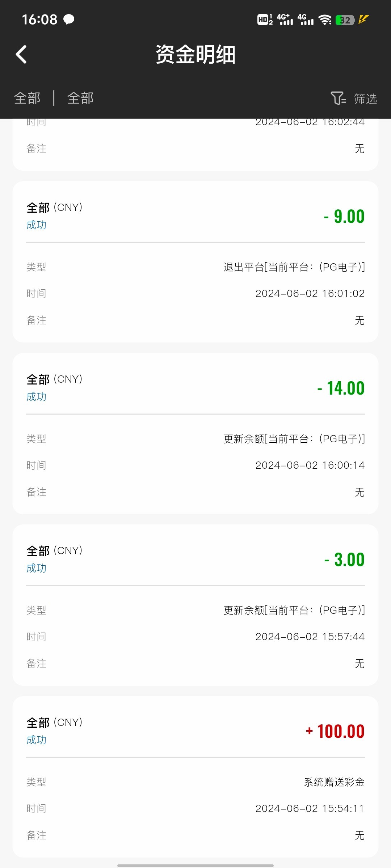Open the 筛选 filter options
The height and width of the screenshot is (868, 391).
tap(365, 99)
